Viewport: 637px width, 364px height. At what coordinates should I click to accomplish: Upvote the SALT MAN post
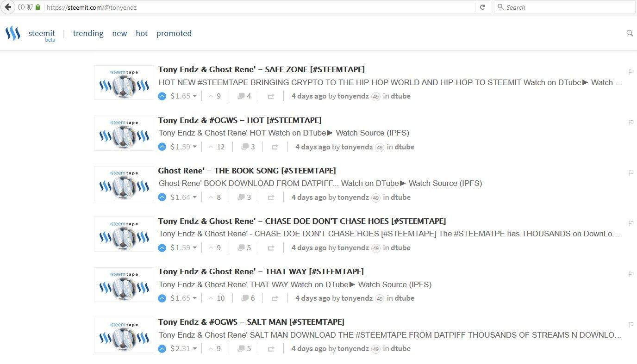click(x=162, y=349)
